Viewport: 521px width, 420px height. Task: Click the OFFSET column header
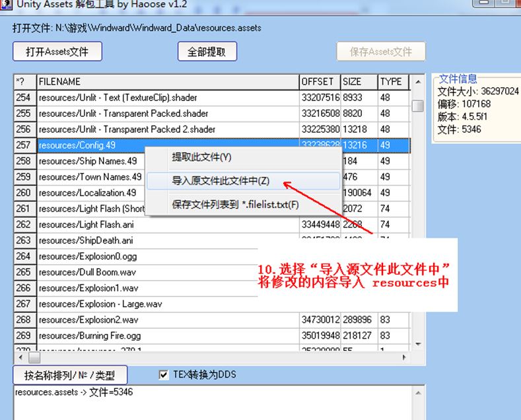point(319,82)
